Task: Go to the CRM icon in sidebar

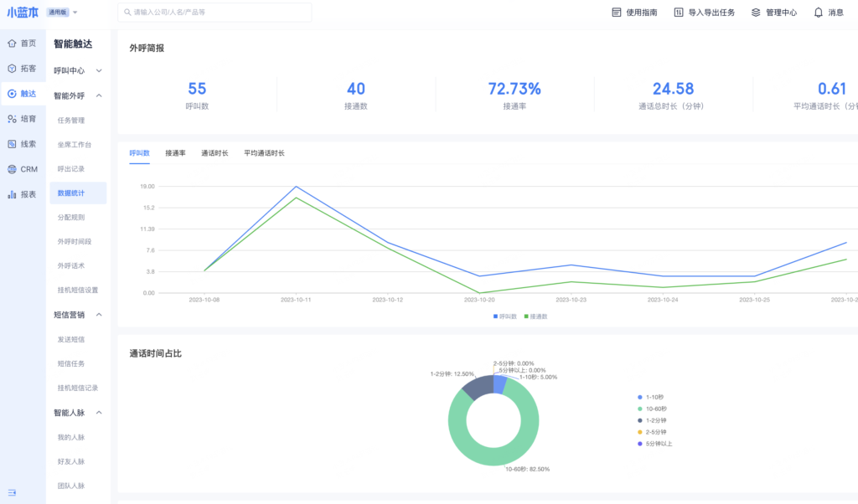Action: click(x=12, y=169)
